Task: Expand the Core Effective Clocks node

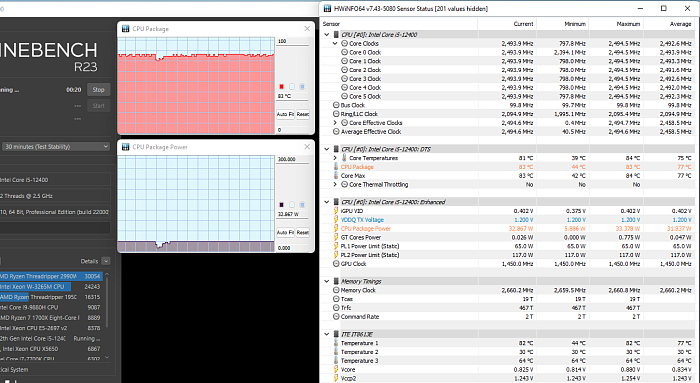Action: [x=335, y=123]
